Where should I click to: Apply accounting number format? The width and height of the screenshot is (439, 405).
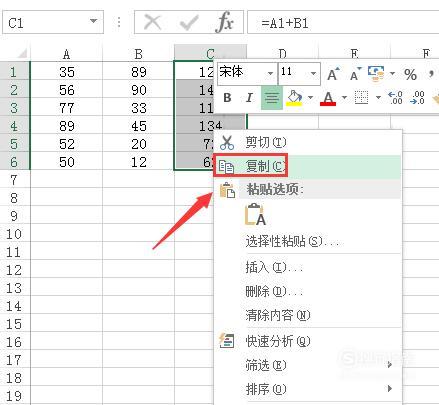pyautogui.click(x=376, y=74)
